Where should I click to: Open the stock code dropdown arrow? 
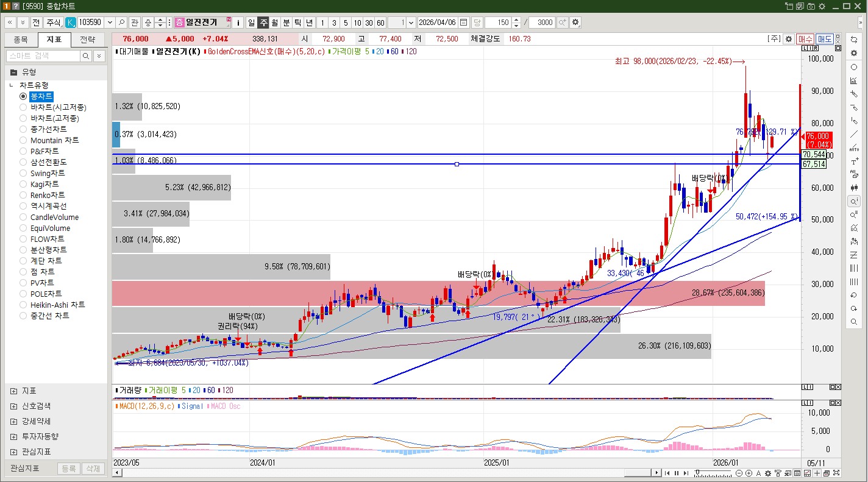coord(110,23)
